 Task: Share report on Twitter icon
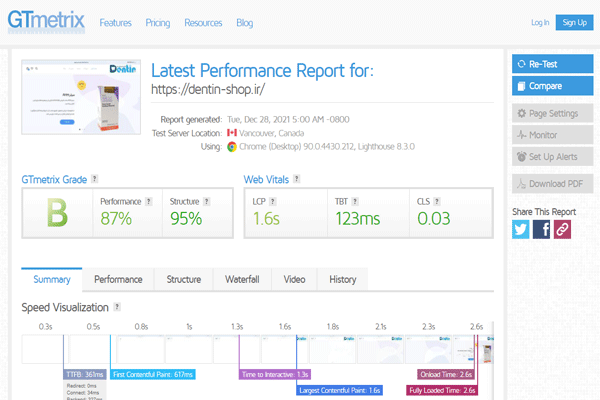(x=521, y=229)
